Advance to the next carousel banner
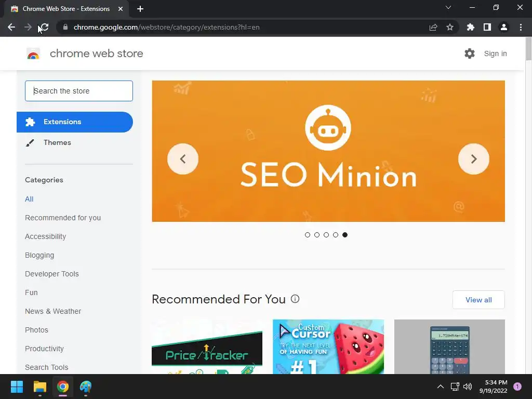This screenshot has width=532, height=399. tap(474, 159)
